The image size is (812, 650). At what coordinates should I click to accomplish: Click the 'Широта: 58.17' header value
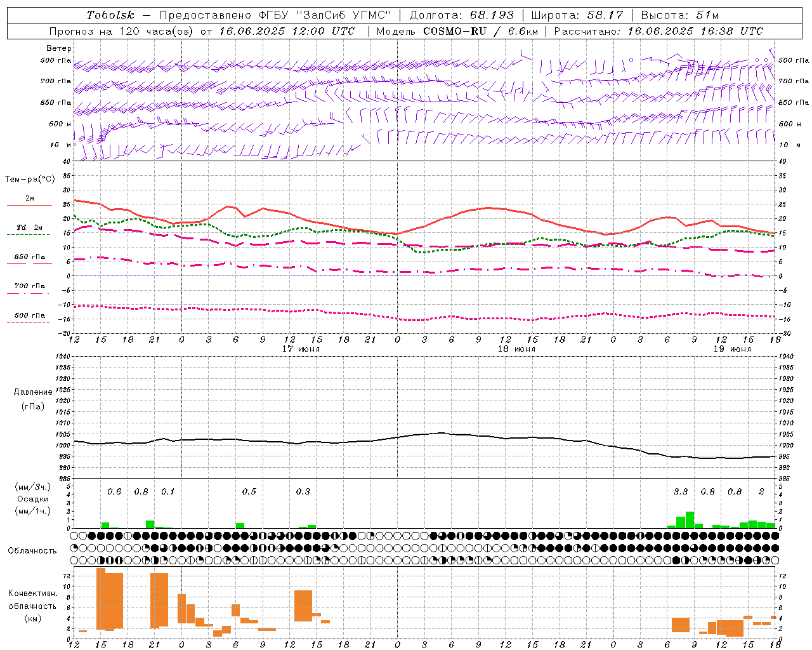(x=577, y=15)
